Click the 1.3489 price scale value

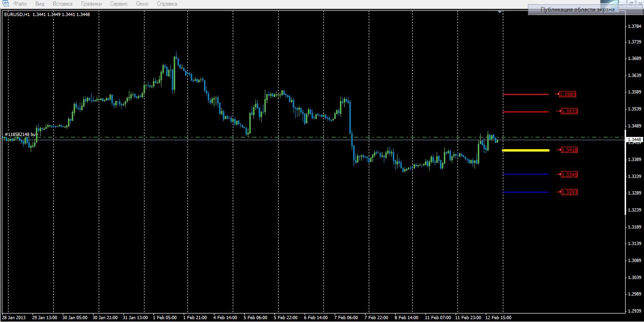635,126
